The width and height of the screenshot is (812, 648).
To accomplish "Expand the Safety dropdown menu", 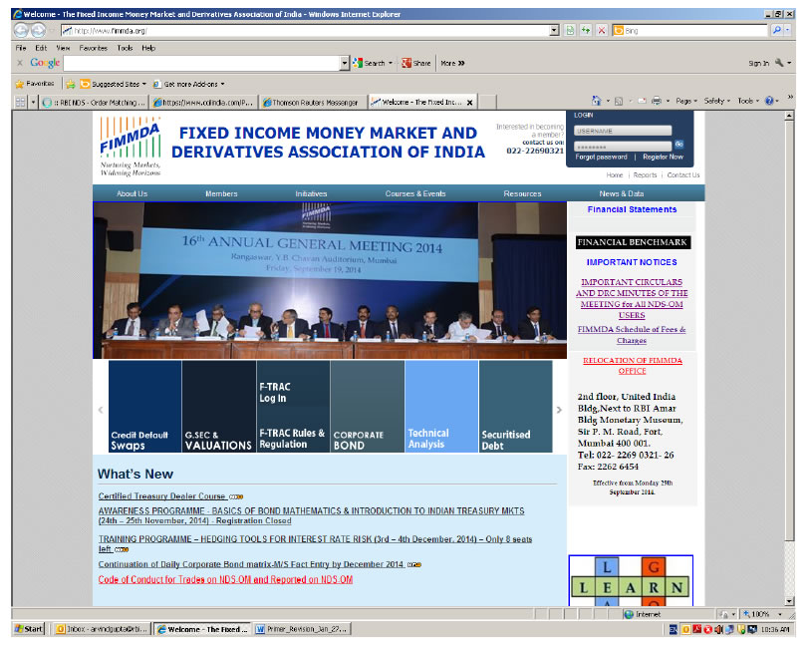I will [x=717, y=101].
